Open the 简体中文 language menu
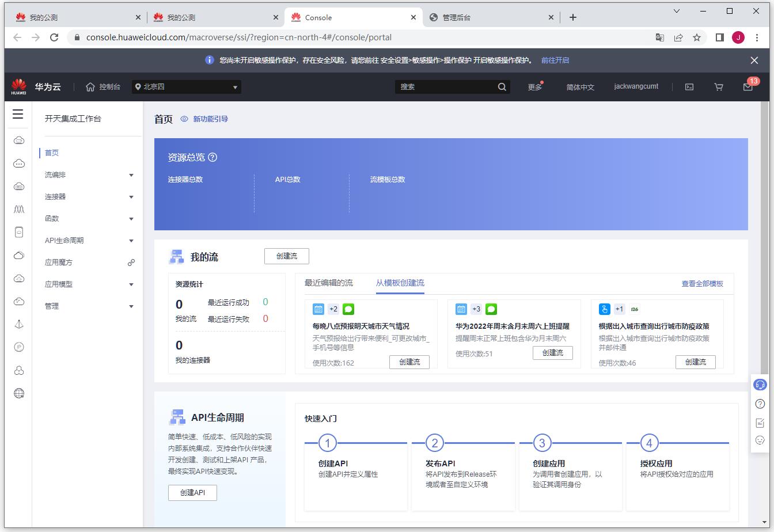Screen dimensions: 774x532 pyautogui.click(x=580, y=87)
